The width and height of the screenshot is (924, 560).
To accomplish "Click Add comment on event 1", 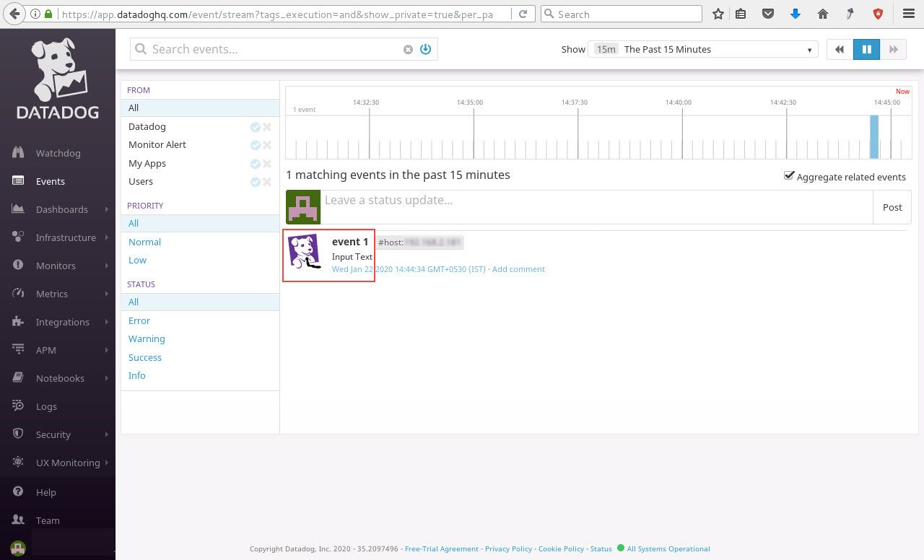I will (518, 269).
